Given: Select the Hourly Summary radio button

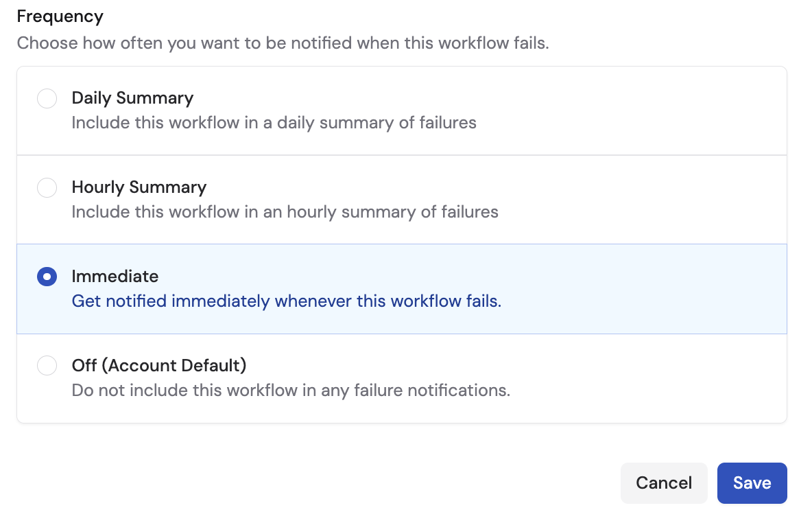Looking at the screenshot, I should tap(47, 187).
